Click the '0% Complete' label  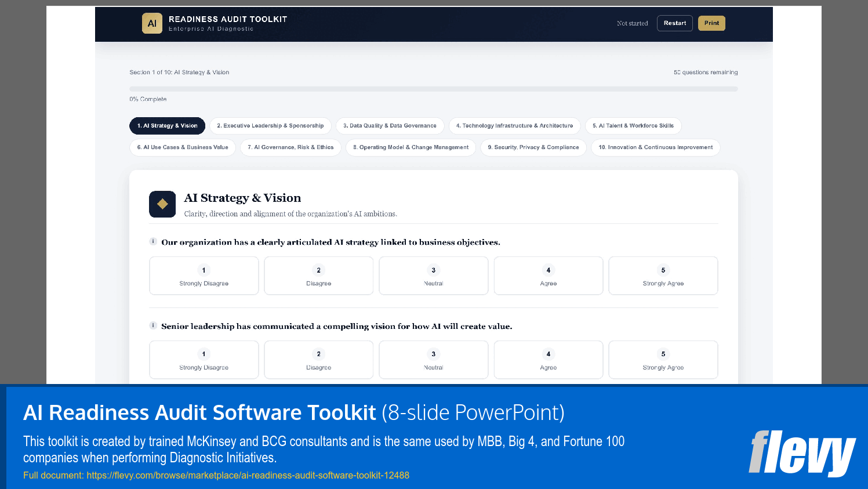148,99
